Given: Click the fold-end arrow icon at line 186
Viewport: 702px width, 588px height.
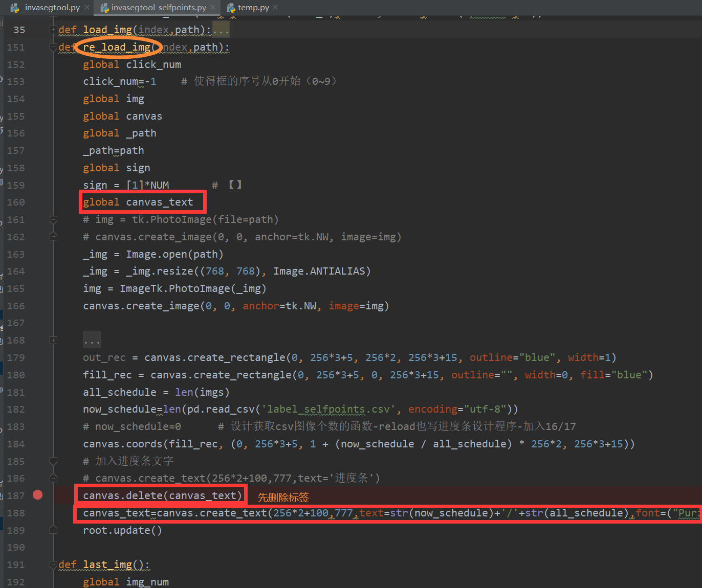Looking at the screenshot, I should click(53, 478).
